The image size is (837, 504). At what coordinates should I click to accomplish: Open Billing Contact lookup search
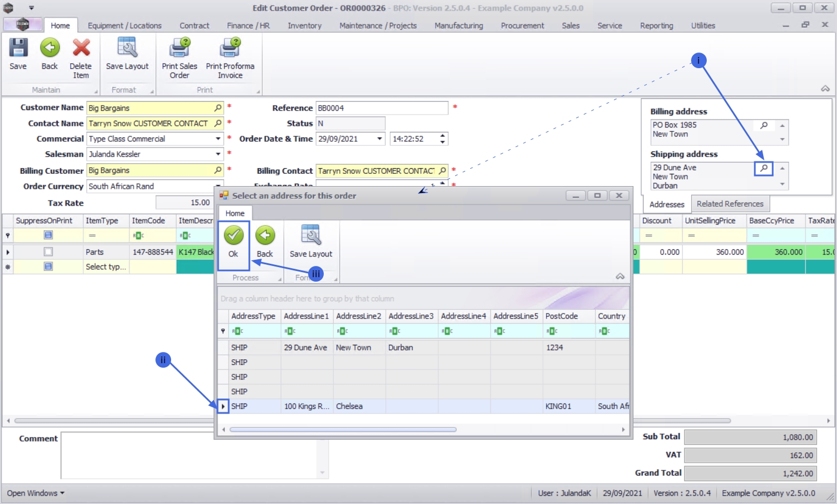442,171
